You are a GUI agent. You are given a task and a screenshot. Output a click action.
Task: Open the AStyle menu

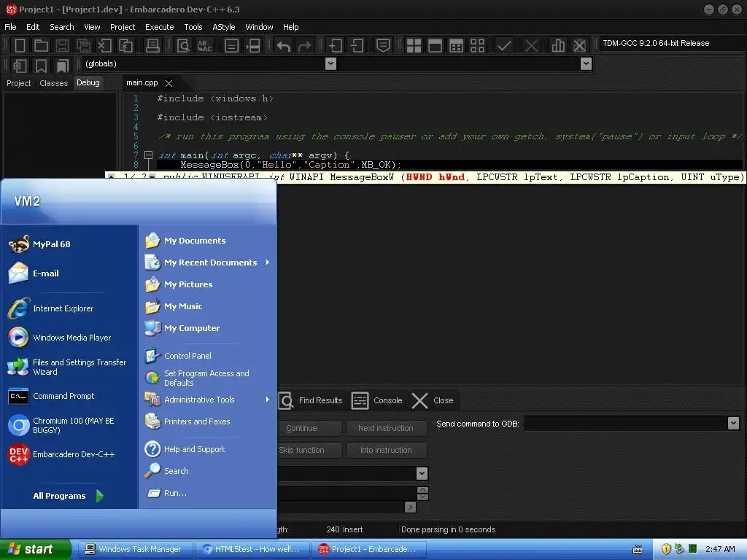pos(223,27)
